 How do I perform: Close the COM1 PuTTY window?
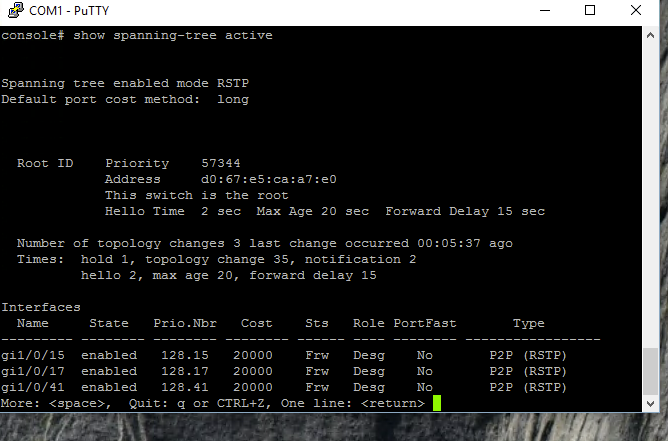coord(636,10)
